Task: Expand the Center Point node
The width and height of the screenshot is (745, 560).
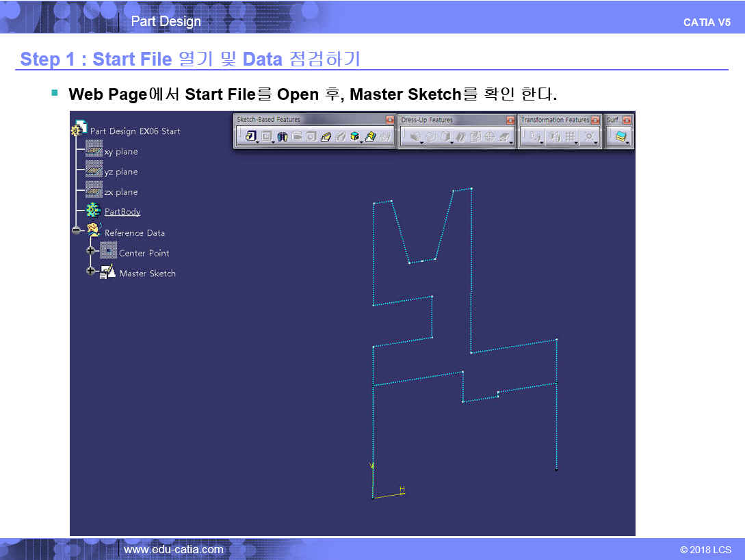Action: (90, 252)
